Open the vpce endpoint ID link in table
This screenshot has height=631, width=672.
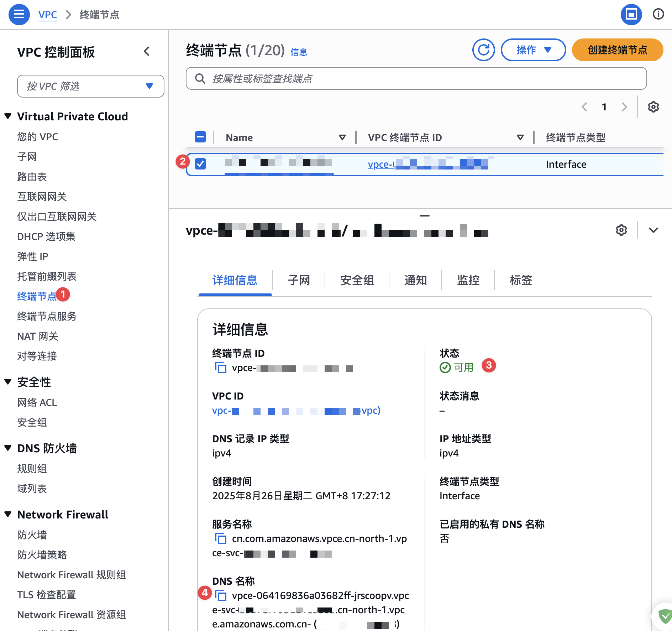click(428, 164)
